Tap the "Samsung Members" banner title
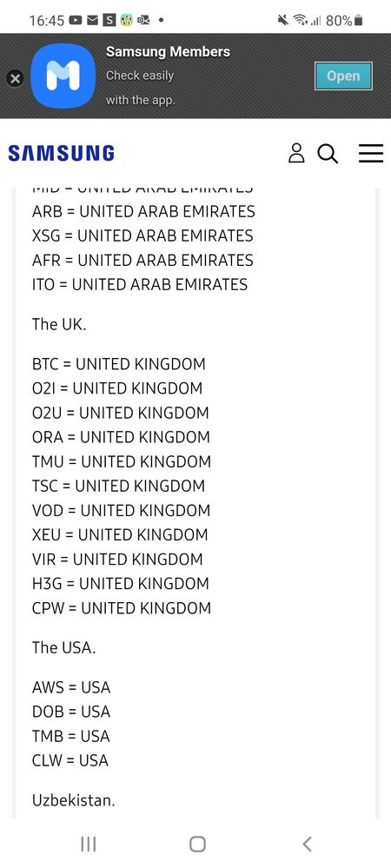Viewport: 391px width, 868px height. [168, 52]
